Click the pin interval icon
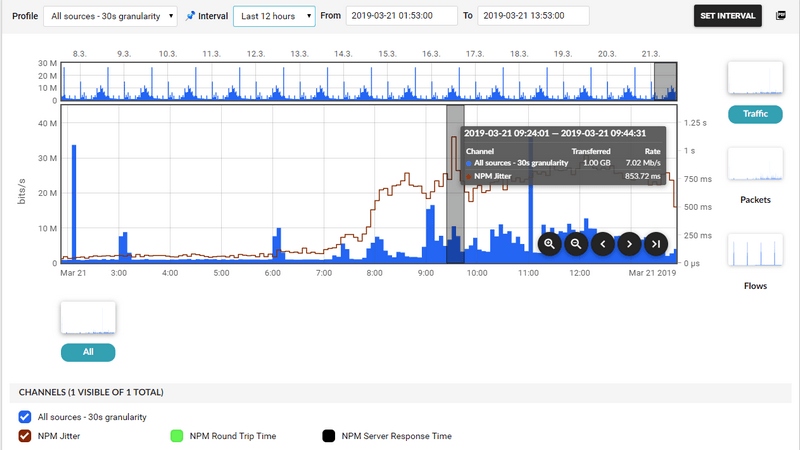The width and height of the screenshot is (800, 450). pyautogui.click(x=190, y=16)
